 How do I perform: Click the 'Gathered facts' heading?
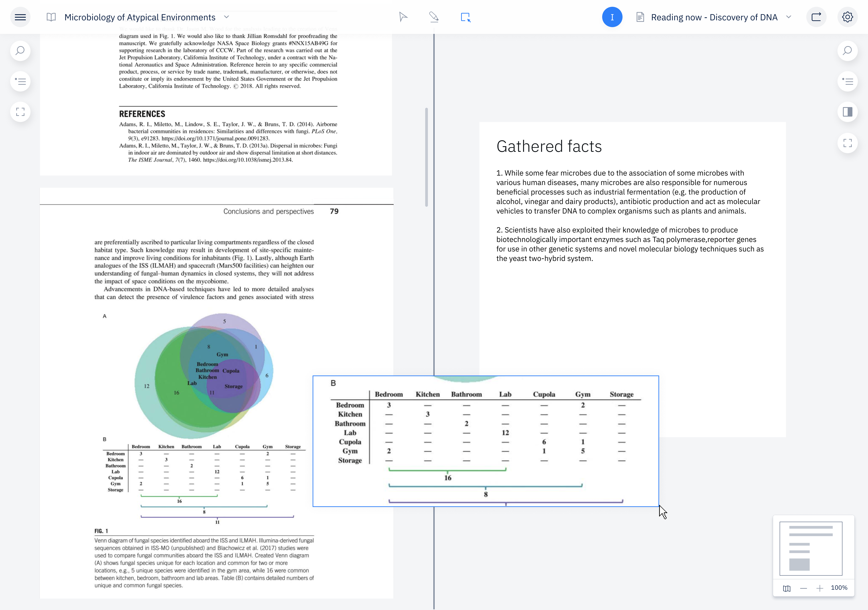tap(549, 146)
